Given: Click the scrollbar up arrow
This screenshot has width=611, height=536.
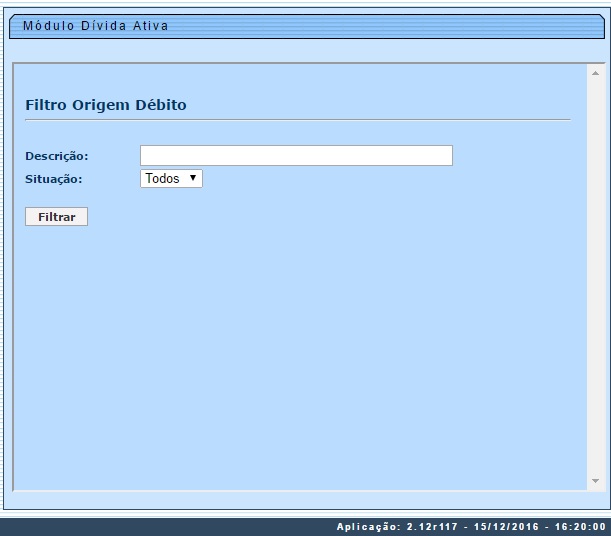Looking at the screenshot, I should 595,73.
